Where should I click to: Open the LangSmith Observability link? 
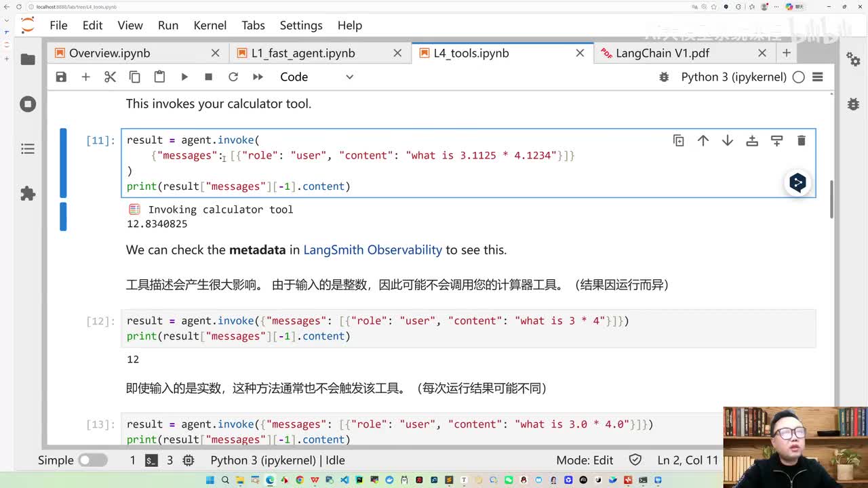coord(372,249)
